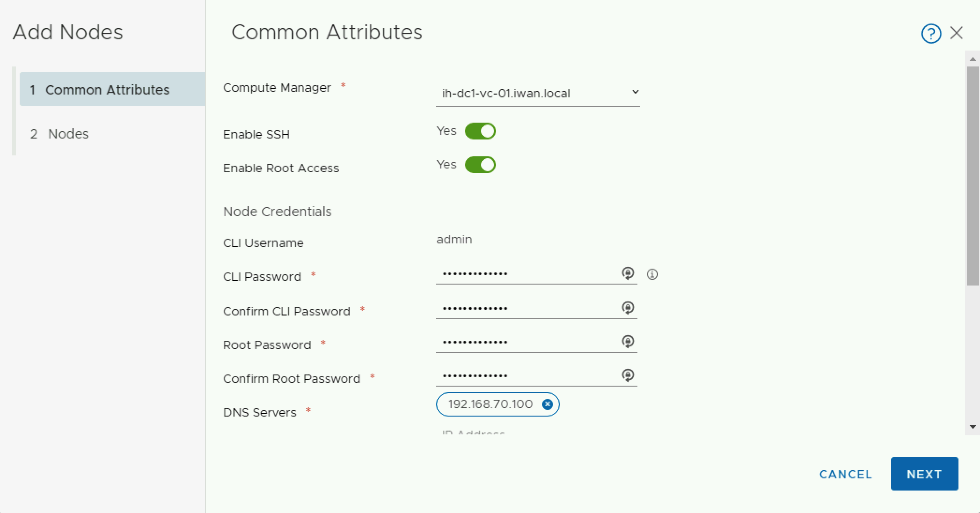The image size is (980, 513).
Task: Click password icon in Root Password field
Action: pyautogui.click(x=628, y=341)
